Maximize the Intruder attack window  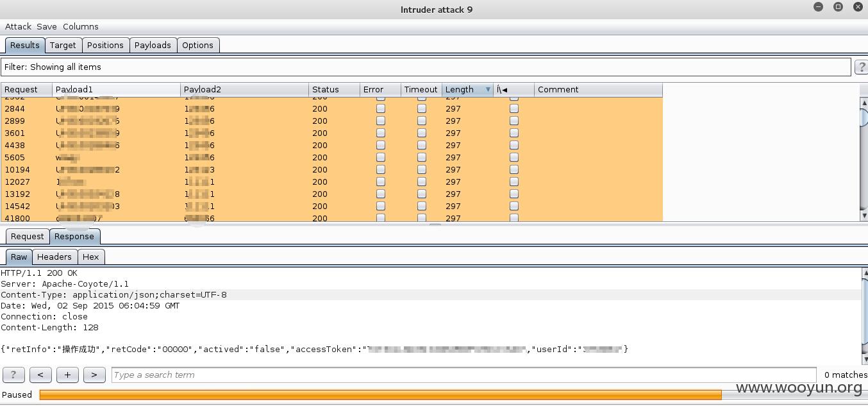point(838,6)
